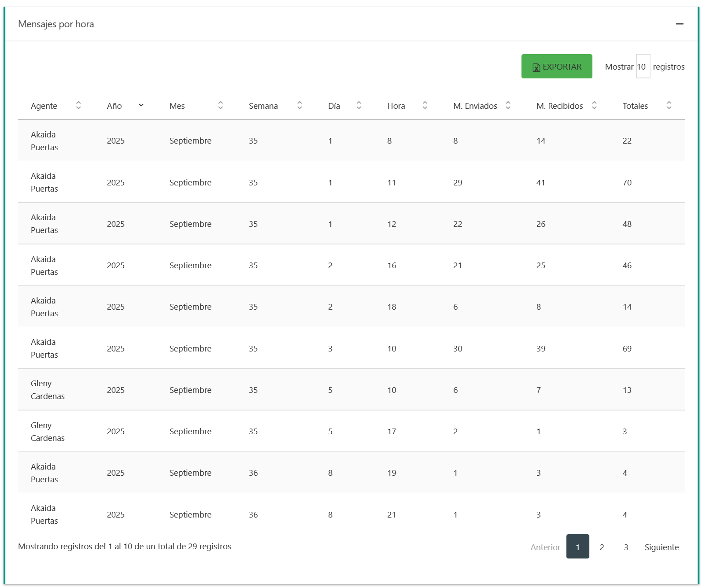Go to pagination page 3
This screenshot has height=588, width=702.
tap(626, 547)
